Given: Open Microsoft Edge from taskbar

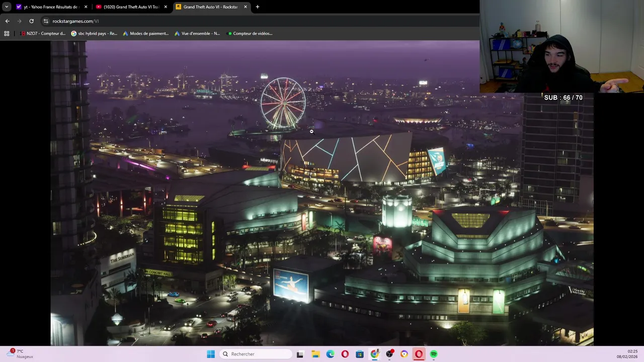Looking at the screenshot, I should click(x=330, y=354).
